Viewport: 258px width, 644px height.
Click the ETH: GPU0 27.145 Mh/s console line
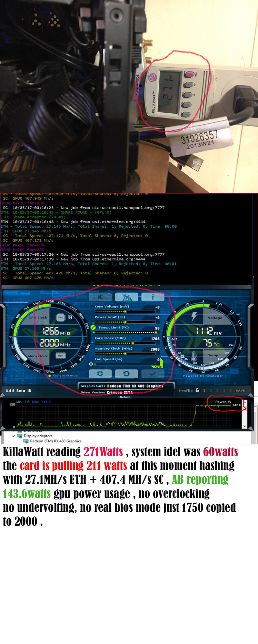26,231
